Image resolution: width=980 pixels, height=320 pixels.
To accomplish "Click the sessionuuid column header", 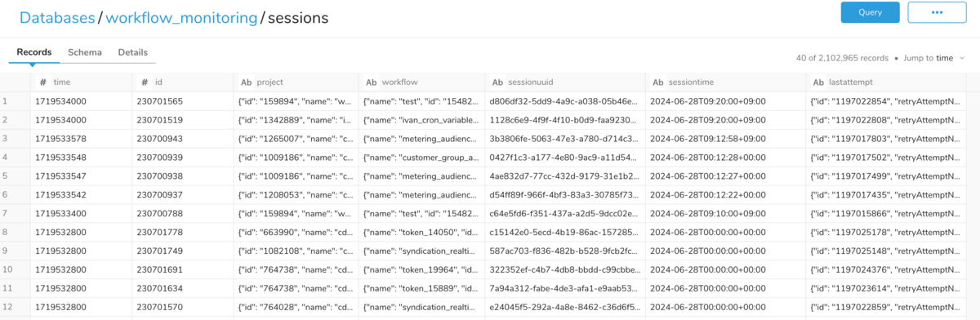I will pos(565,82).
